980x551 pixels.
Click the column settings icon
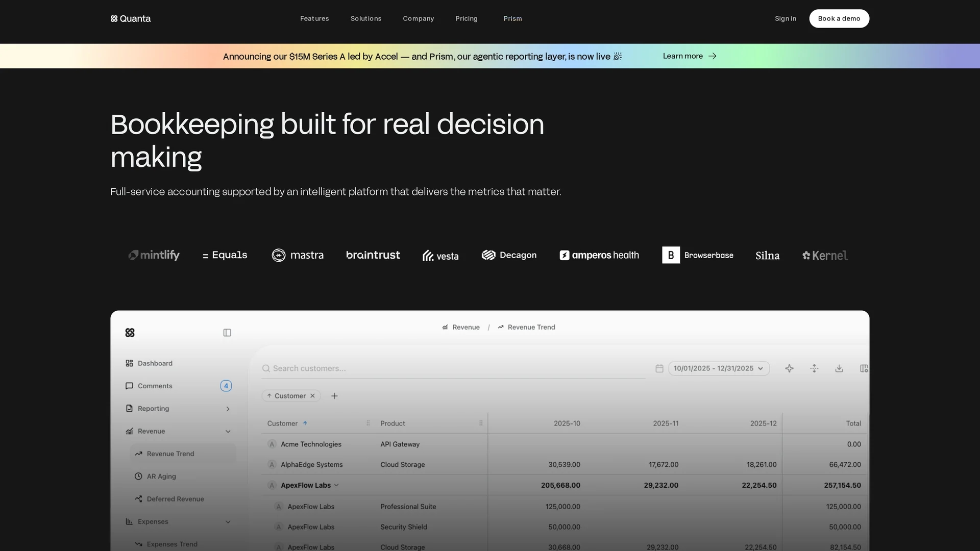click(x=864, y=368)
